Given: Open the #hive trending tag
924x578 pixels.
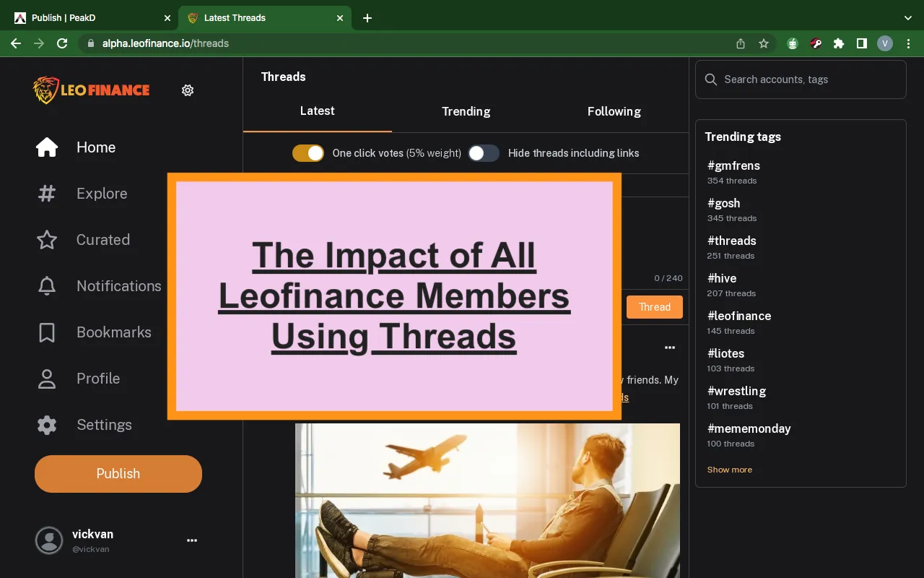Looking at the screenshot, I should [722, 278].
